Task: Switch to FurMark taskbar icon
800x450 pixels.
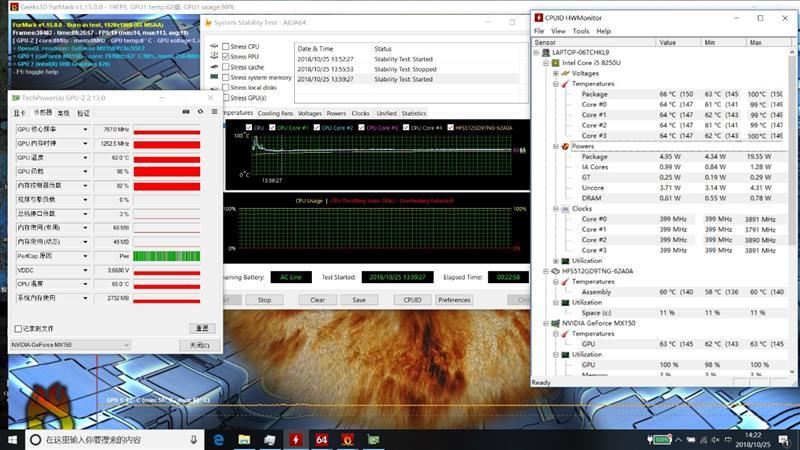Action: 347,439
